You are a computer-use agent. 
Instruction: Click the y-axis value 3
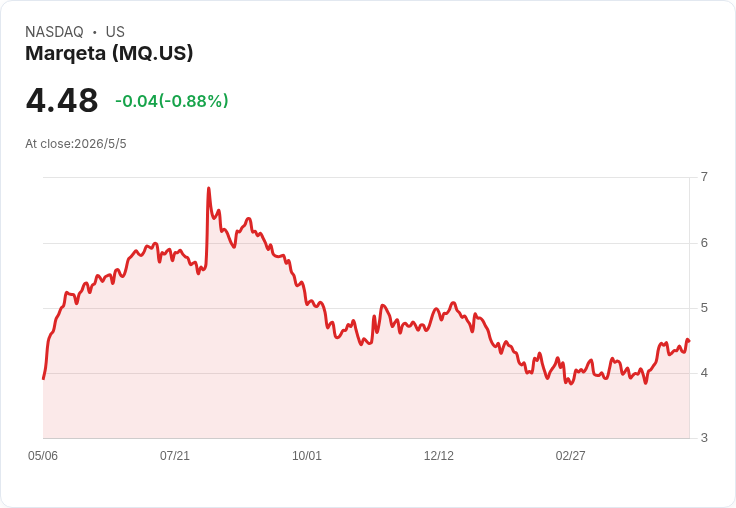coord(704,438)
